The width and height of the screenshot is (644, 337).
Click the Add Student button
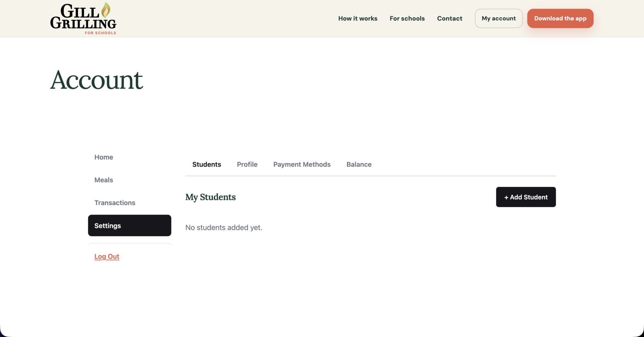tap(526, 197)
